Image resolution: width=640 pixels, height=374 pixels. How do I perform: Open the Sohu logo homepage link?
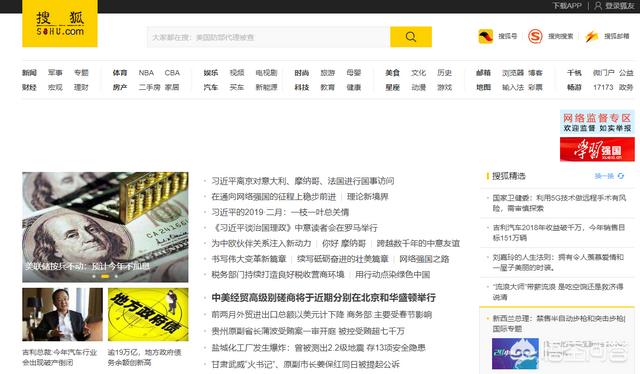point(60,24)
